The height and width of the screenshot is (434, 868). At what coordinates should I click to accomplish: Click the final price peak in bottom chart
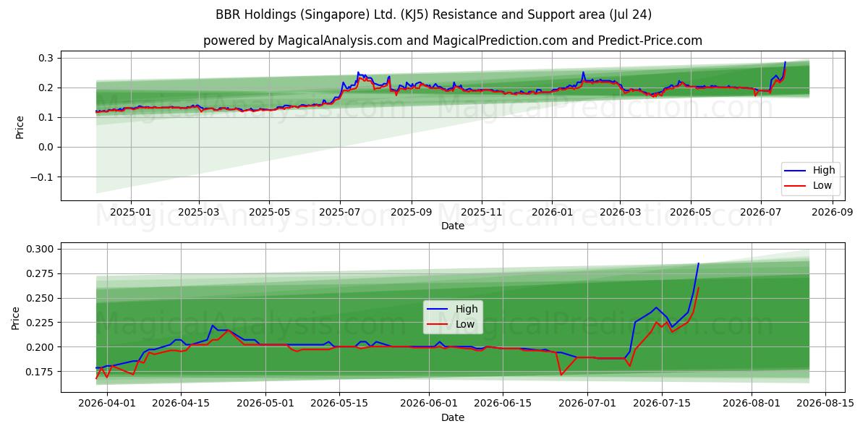click(x=698, y=264)
